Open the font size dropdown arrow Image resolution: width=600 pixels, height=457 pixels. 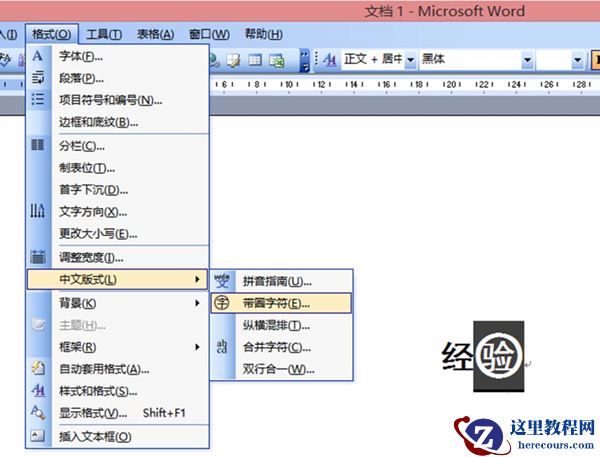point(577,60)
